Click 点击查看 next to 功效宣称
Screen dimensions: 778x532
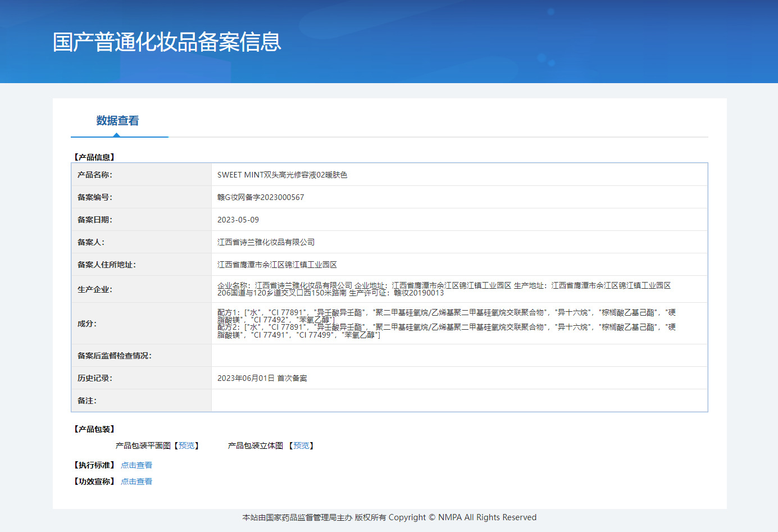[x=137, y=481]
